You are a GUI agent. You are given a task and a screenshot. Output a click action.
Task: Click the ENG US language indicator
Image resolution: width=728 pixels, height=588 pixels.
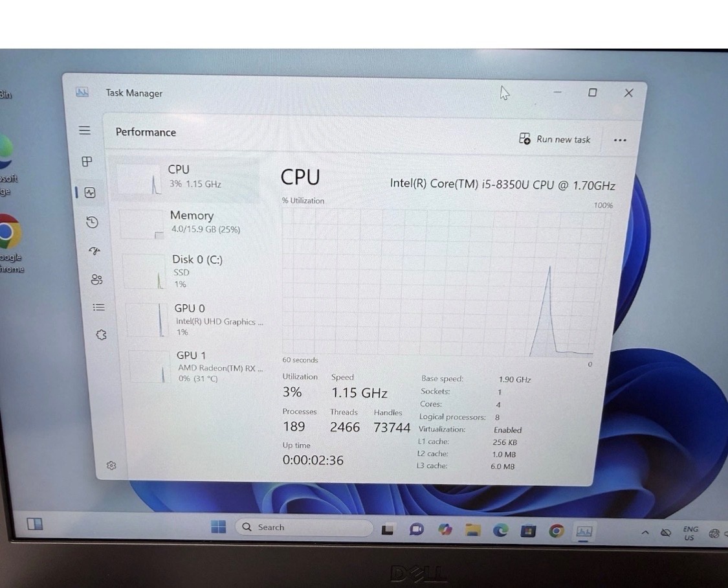click(x=690, y=533)
